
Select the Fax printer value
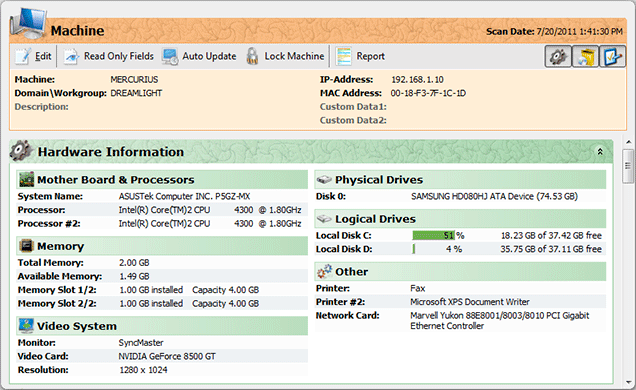tap(418, 288)
